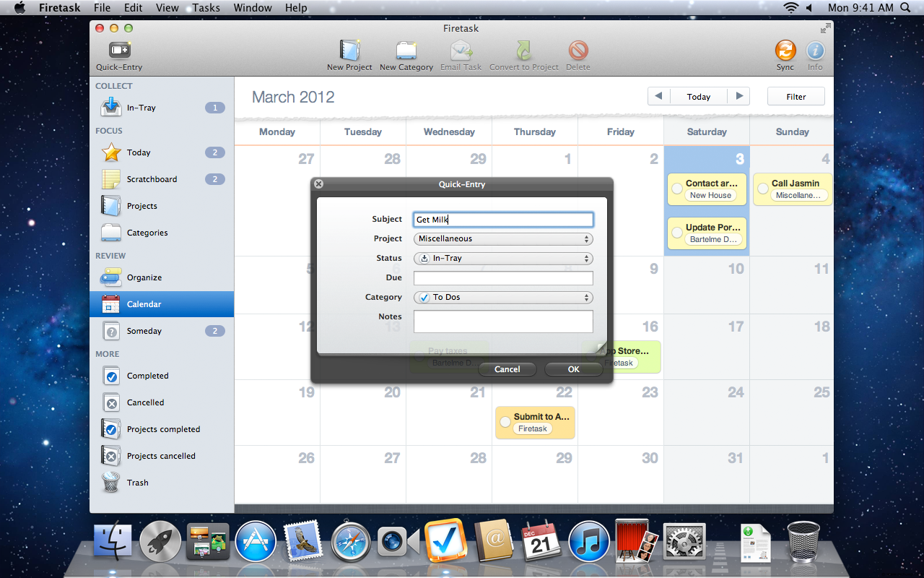
Task: Click the Quick-Entry toolbar icon
Action: [119, 51]
